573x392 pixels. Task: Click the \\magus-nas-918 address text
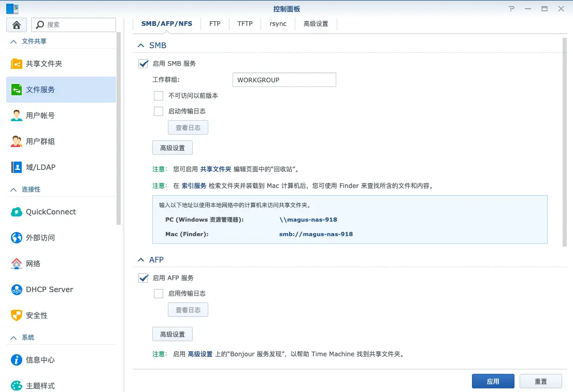tap(308, 220)
